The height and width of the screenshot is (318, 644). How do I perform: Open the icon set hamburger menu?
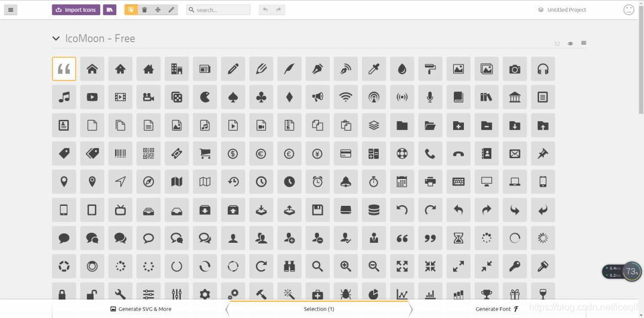(x=584, y=43)
